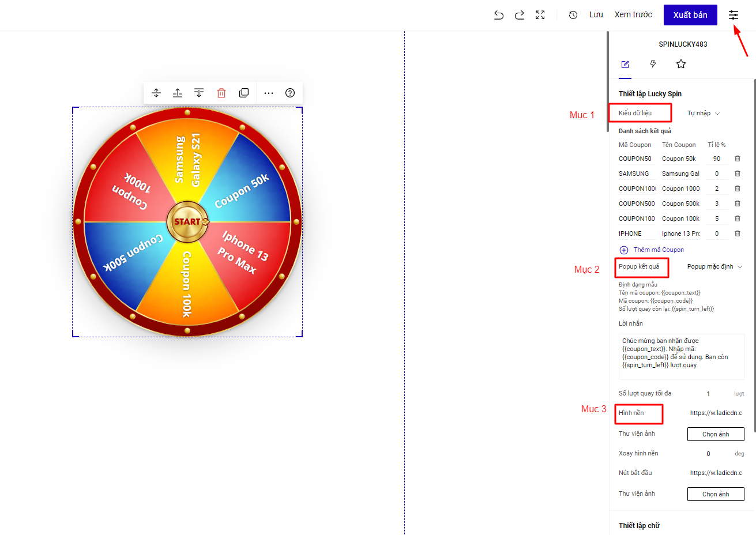Screen dimensions: 756x535
Task: Click Thêm mã Coupon link
Action: pos(658,250)
